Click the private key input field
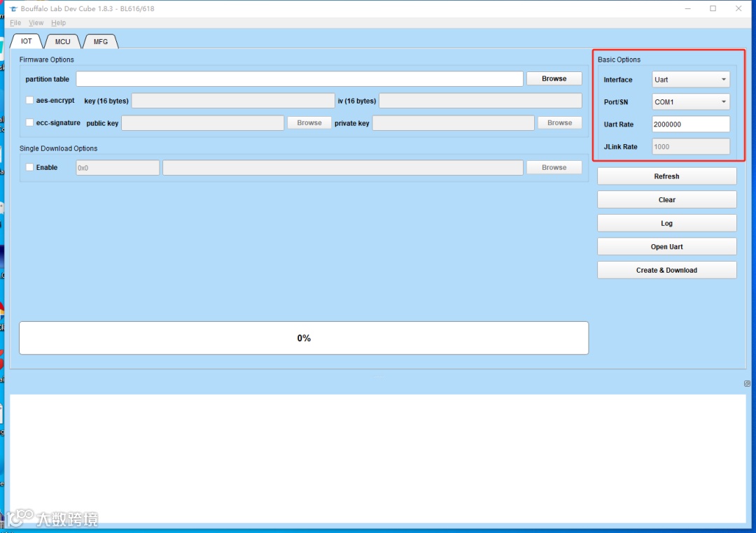This screenshot has height=533, width=756. tap(453, 123)
